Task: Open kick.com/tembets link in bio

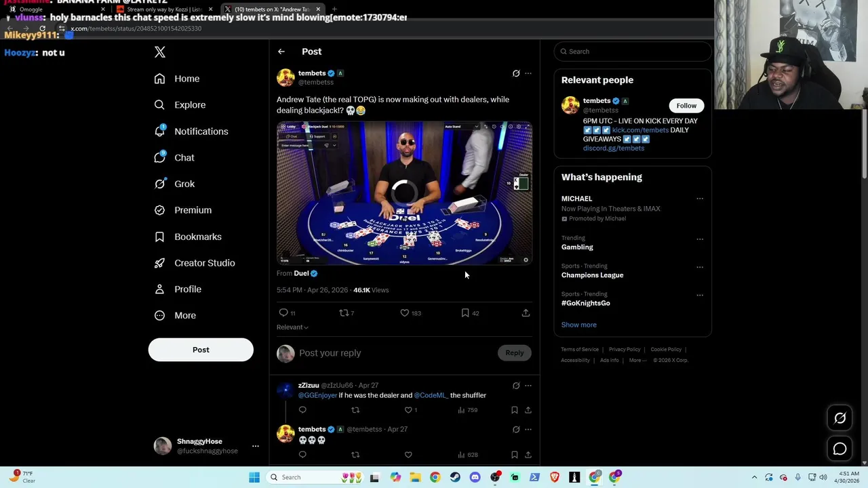Action: tap(640, 130)
